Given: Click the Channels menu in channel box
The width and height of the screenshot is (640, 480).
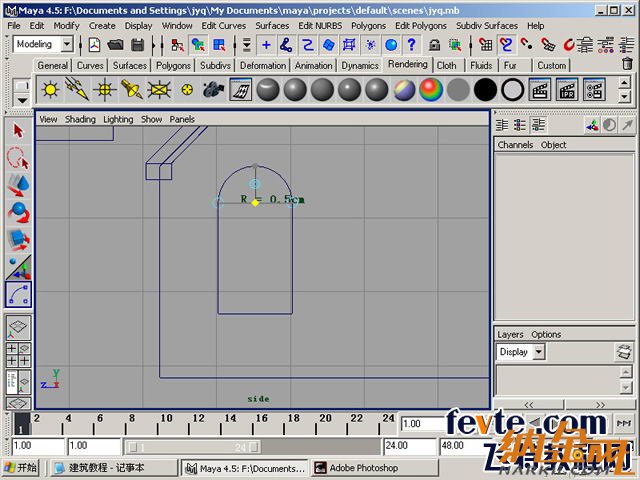Looking at the screenshot, I should (515, 145).
